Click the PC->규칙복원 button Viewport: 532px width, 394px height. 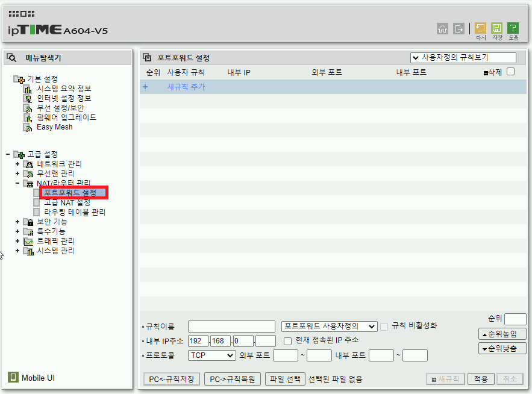tap(233, 379)
